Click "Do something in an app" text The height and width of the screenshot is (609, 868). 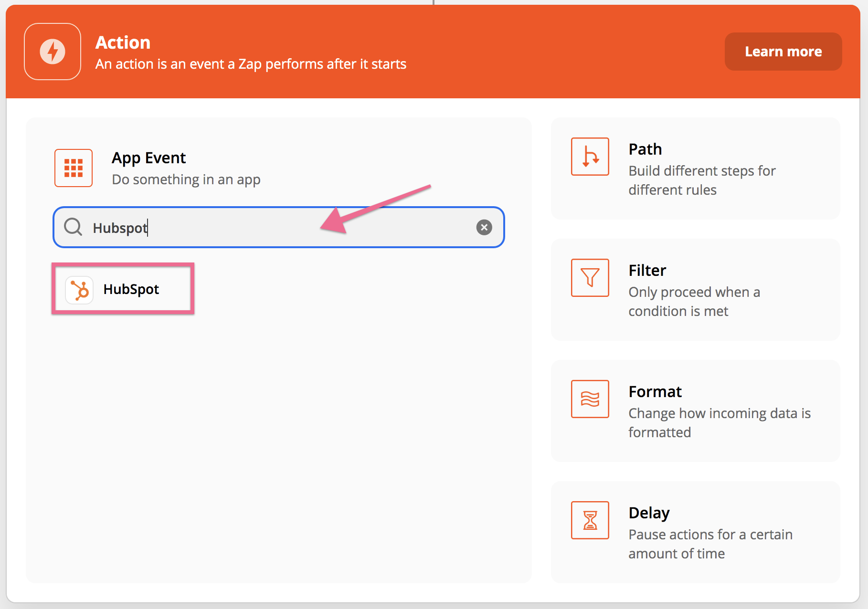click(186, 179)
